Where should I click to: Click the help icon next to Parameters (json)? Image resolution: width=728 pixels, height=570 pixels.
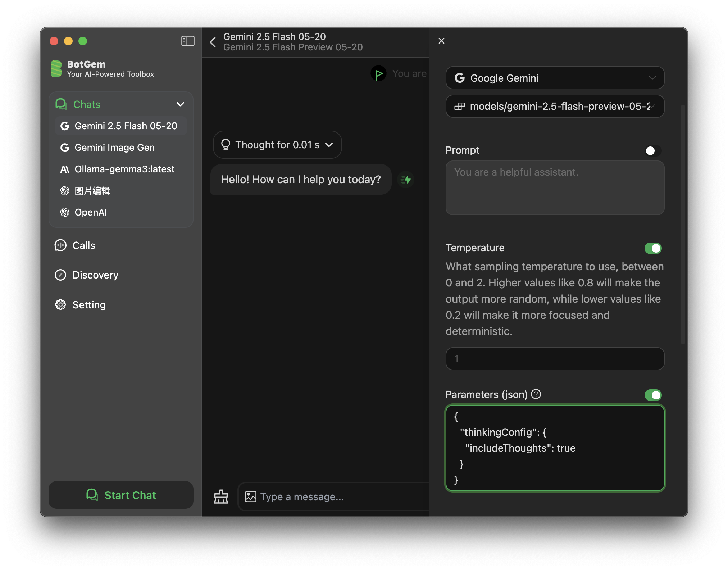[536, 394]
